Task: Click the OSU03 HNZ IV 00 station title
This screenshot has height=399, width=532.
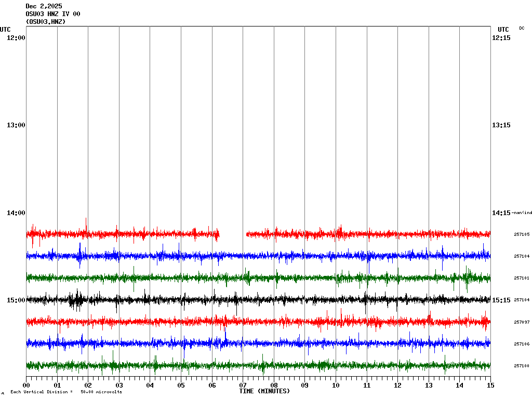Action: click(x=53, y=14)
